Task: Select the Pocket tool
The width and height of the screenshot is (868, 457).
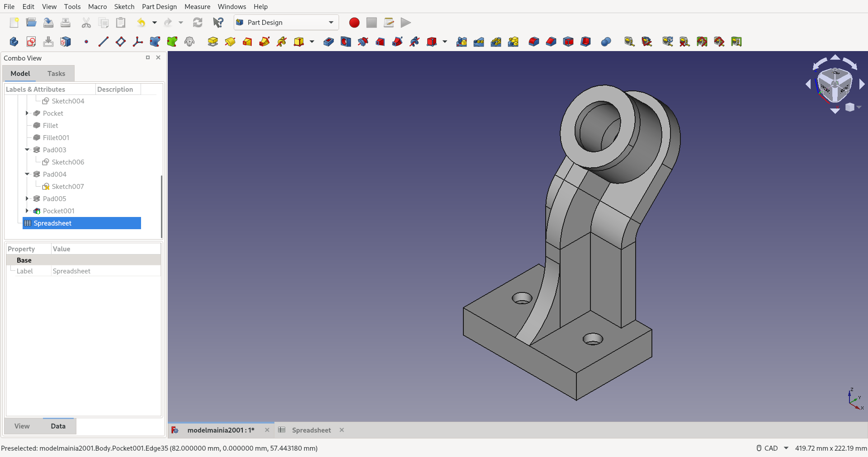Action: (x=328, y=42)
